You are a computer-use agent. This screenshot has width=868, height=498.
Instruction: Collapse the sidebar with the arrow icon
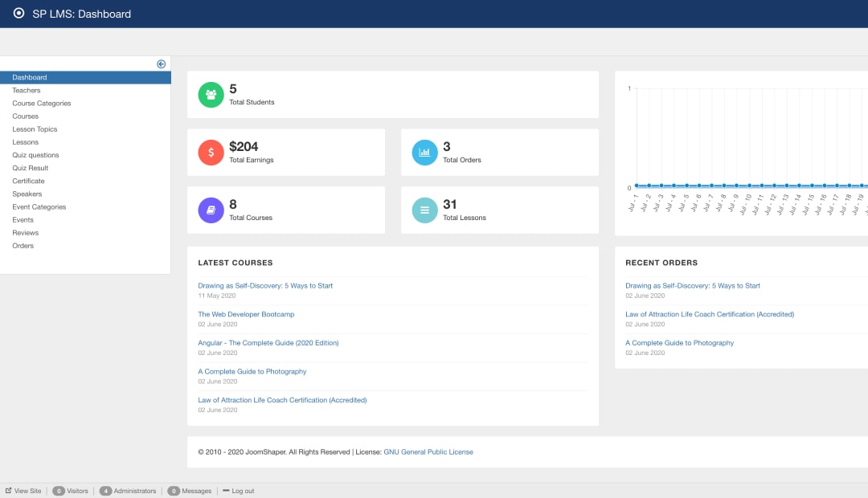click(161, 64)
